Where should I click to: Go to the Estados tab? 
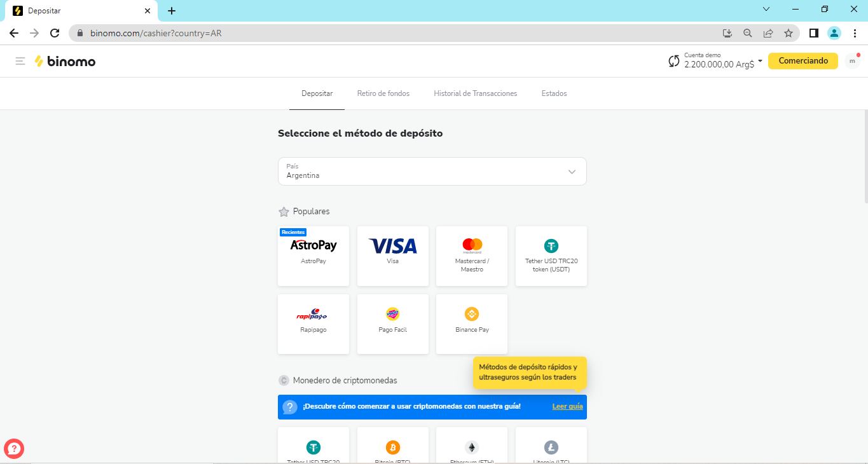[554, 93]
